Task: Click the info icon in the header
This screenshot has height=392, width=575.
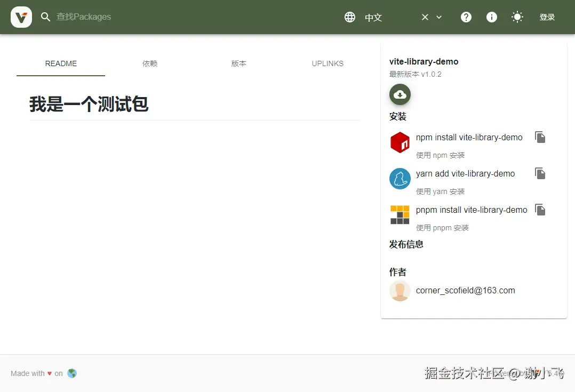Action: (491, 17)
